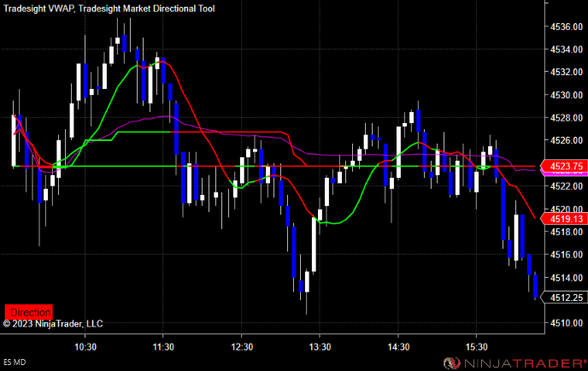Click the 13:30 time axis label
588x371 pixels.
tap(320, 347)
